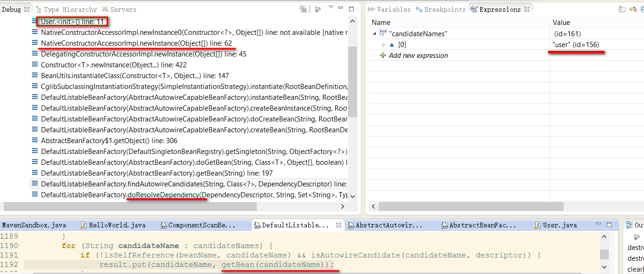Click the blue triangle icon beside [0]
644x274 pixels.
[392, 45]
